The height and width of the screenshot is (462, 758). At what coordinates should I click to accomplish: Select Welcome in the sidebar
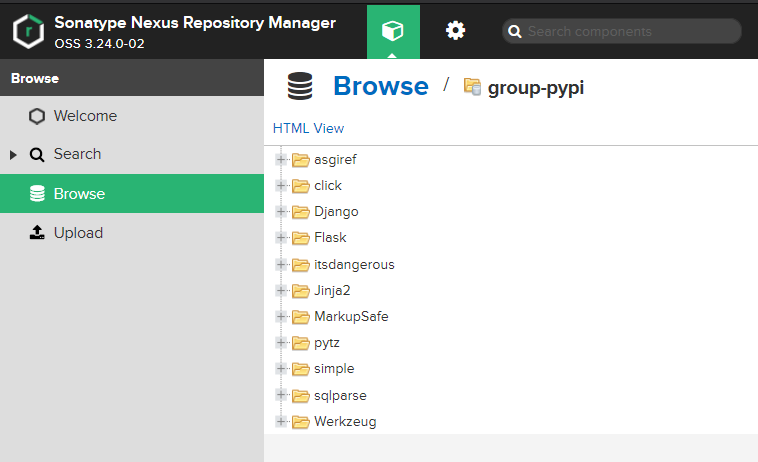point(85,116)
